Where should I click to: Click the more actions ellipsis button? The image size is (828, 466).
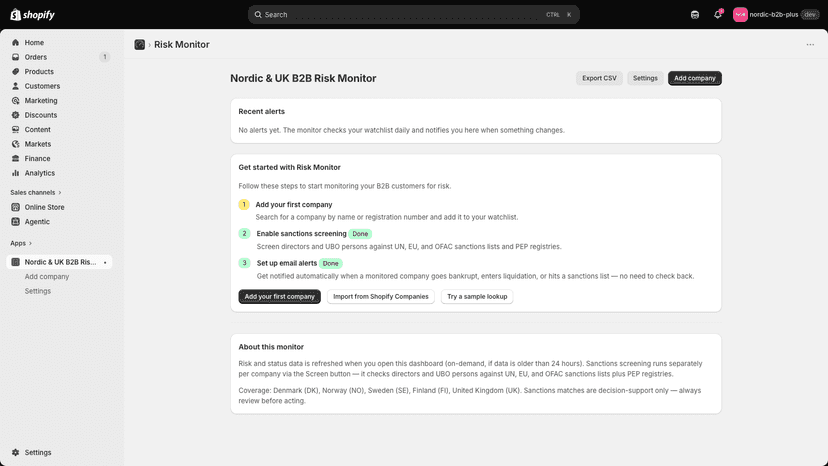[810, 44]
